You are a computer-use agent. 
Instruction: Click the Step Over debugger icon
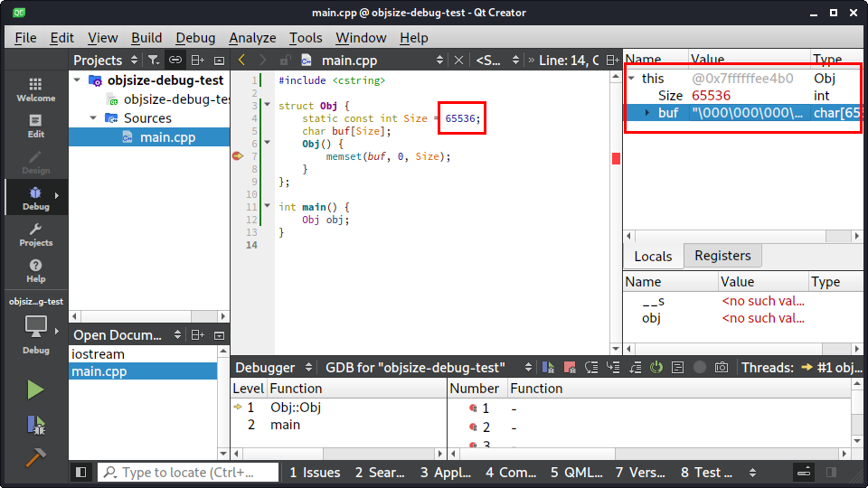[590, 368]
